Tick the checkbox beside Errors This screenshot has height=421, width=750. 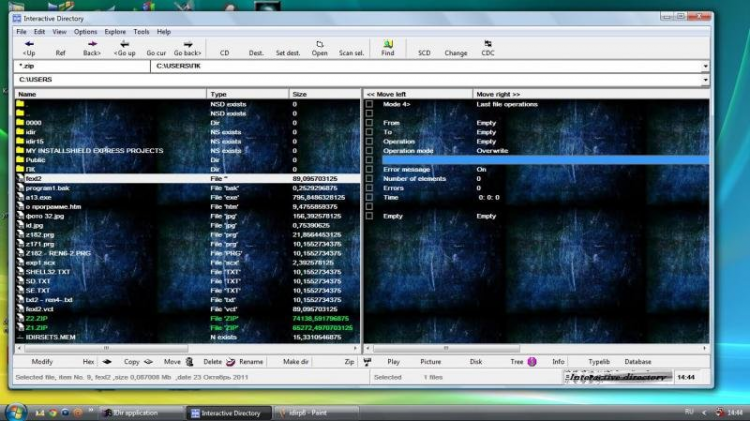369,188
